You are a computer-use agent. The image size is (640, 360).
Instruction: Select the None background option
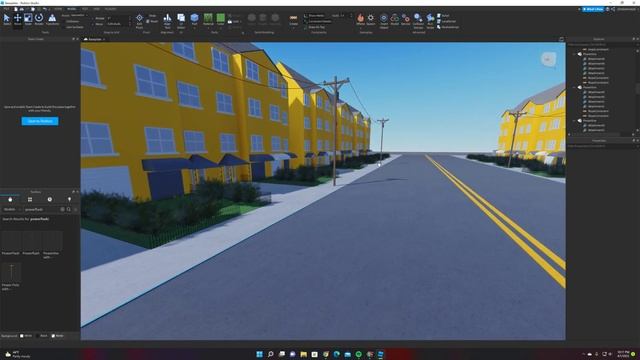pos(53,336)
